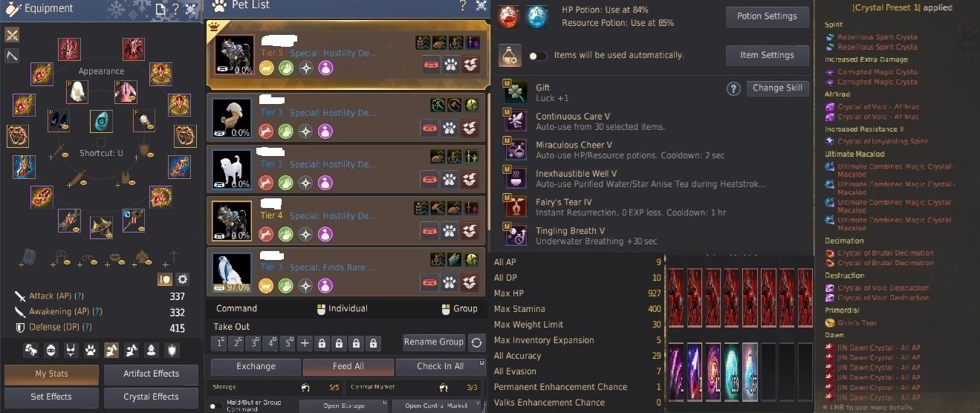The image size is (980, 413).
Task: Switch to the combat gear swords icon
Action: (12, 35)
